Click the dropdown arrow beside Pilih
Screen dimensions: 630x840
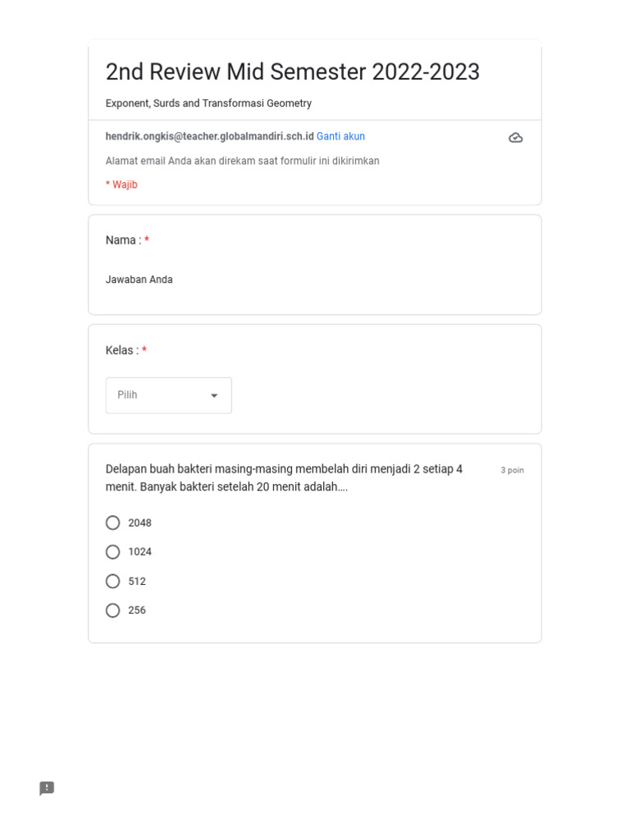pyautogui.click(x=214, y=395)
